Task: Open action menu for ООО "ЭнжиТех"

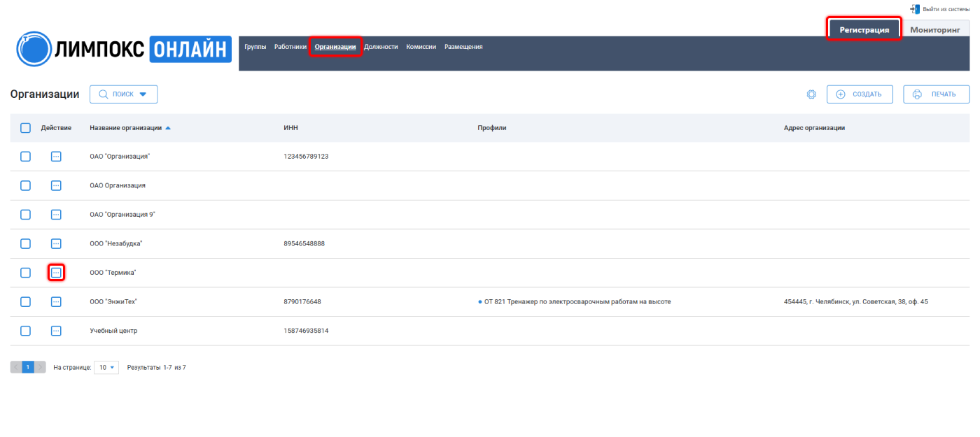Action: [56, 302]
